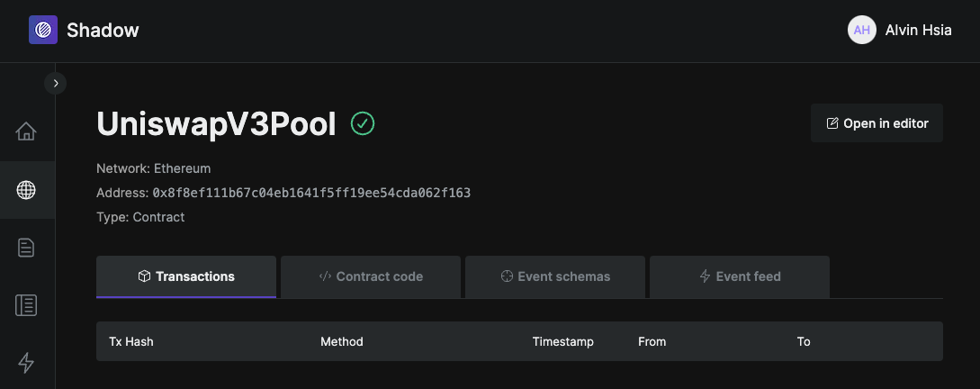The width and height of the screenshot is (980, 389).
Task: Click the contract address 0x8f8ef111b67c…
Action: [311, 193]
